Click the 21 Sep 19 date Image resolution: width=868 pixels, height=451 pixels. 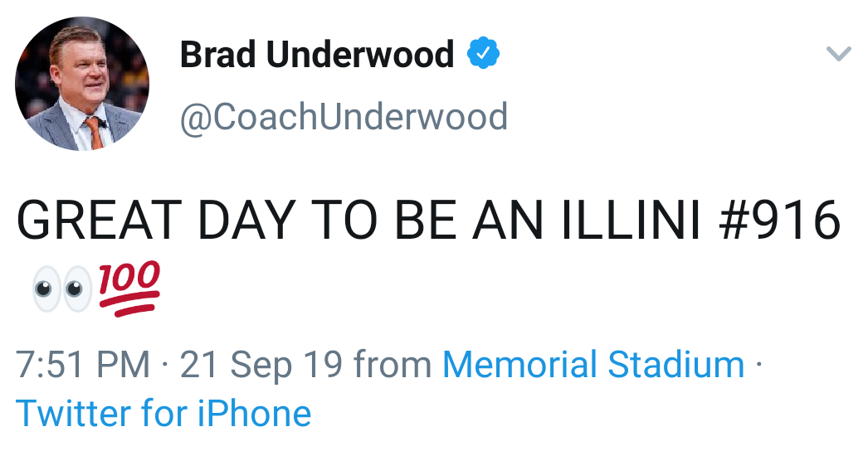tap(261, 365)
